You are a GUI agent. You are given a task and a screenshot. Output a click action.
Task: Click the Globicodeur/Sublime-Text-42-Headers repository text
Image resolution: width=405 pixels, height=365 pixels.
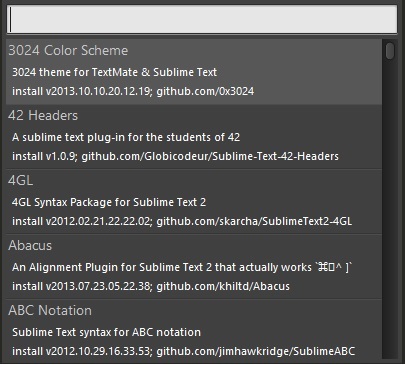pyautogui.click(x=210, y=156)
